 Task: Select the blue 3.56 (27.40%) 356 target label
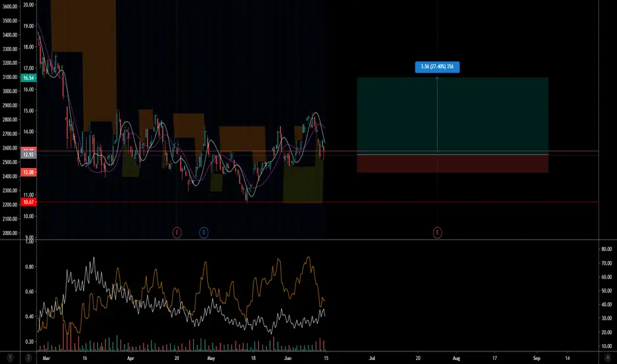(437, 66)
